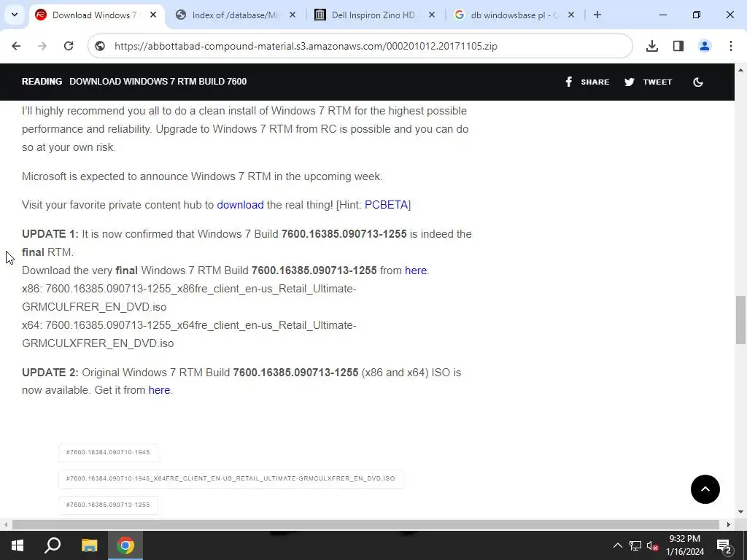Toggle dark mode moon icon
The height and width of the screenshot is (560, 747).
click(698, 82)
